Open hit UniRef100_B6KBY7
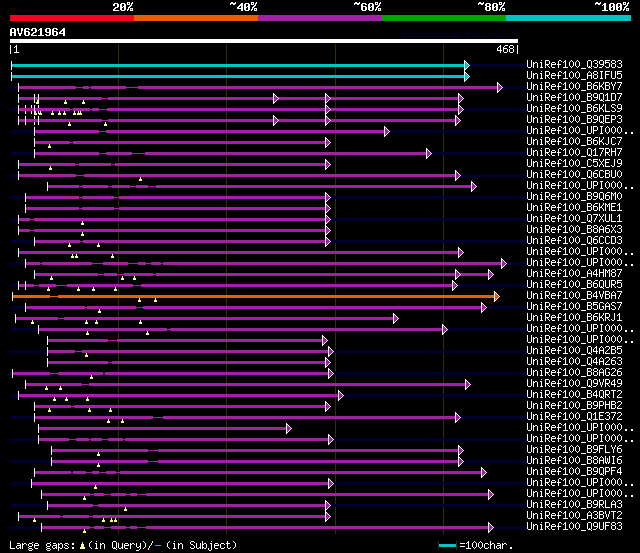Viewport: 640px width, 553px height. click(x=574, y=86)
